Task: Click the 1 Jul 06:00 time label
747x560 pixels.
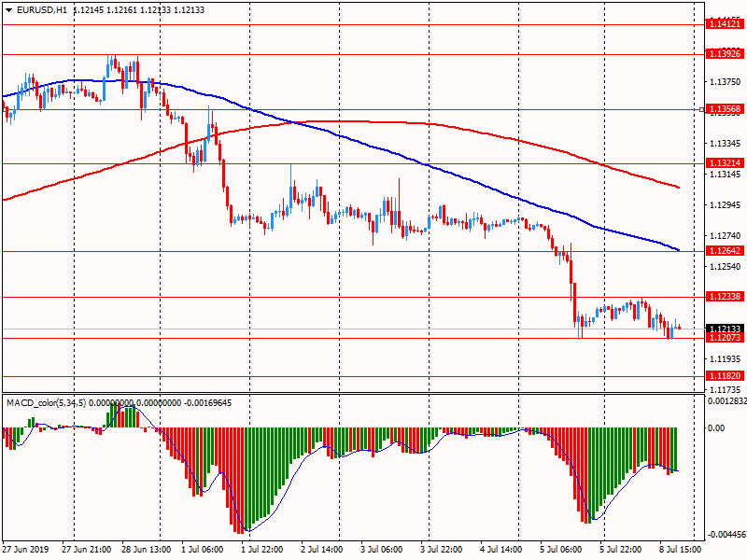Action: pos(202,549)
